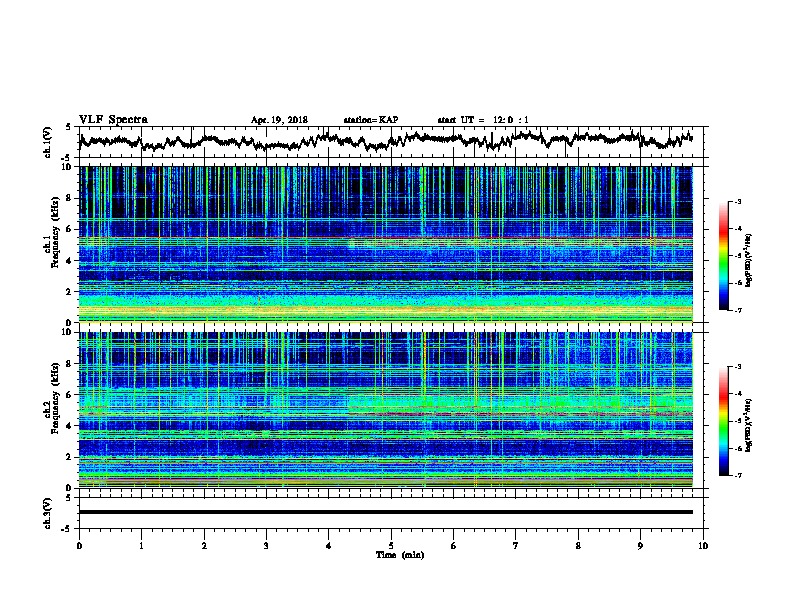The height and width of the screenshot is (612, 792).
Task: Click the time axis tick label "5"
Action: click(x=391, y=546)
